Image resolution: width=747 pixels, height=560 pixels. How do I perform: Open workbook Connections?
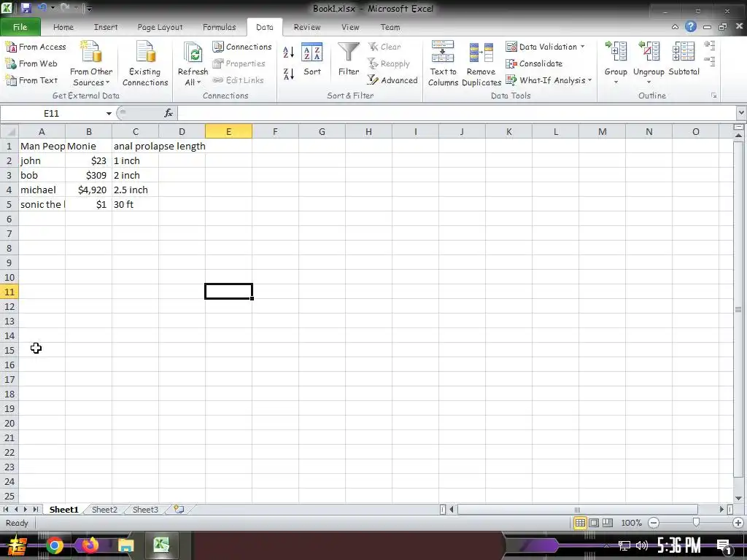tap(242, 47)
